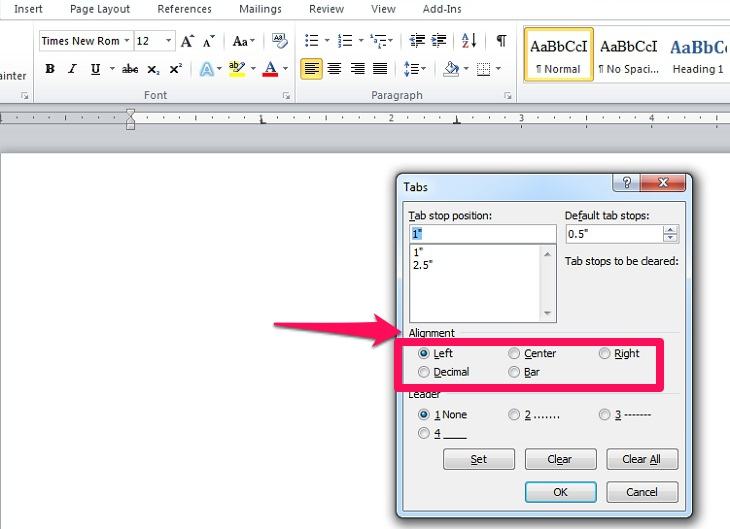
Task: Select leader option 3 dashes
Action: click(604, 414)
